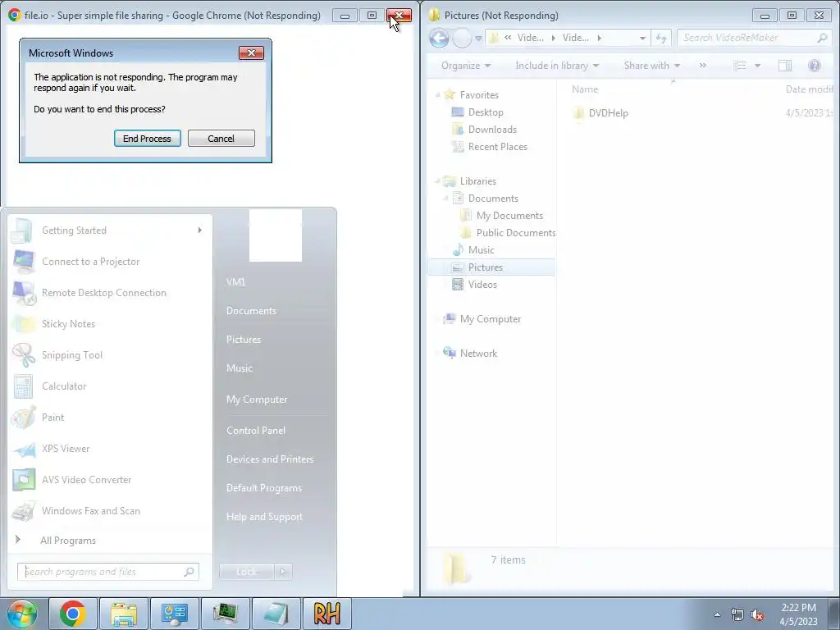Expand the Getting Started submenu arrow
This screenshot has width=840, height=630.
coord(200,231)
